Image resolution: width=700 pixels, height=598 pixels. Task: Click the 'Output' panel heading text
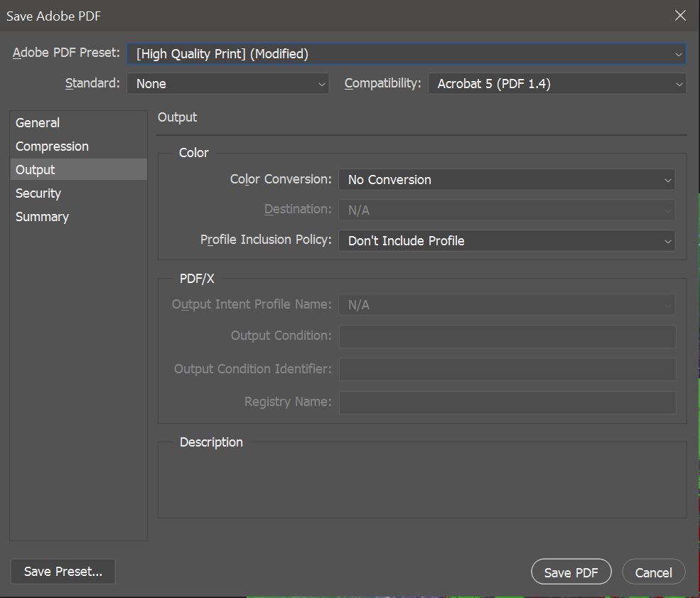coord(177,117)
